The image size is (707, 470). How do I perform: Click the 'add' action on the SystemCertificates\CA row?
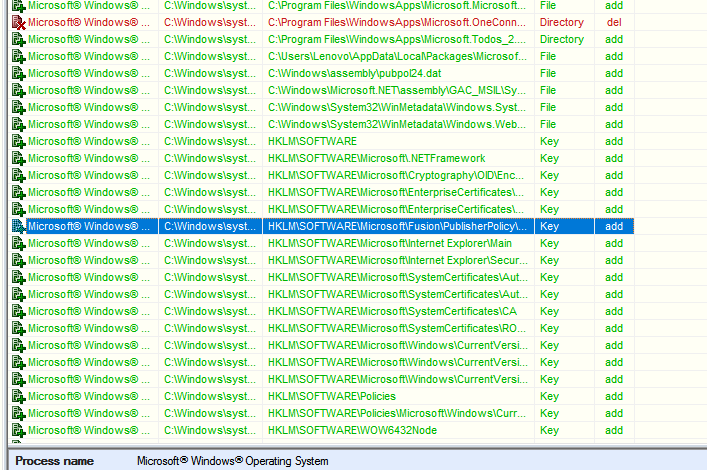coord(614,311)
